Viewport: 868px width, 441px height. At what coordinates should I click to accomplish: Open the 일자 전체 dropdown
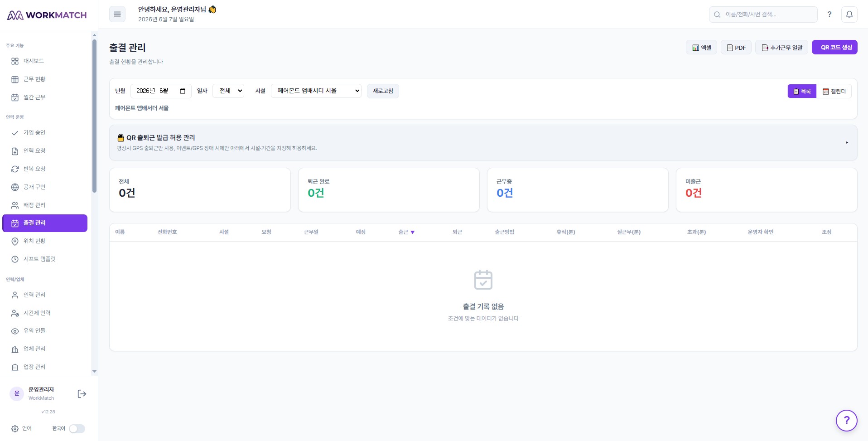pos(228,91)
